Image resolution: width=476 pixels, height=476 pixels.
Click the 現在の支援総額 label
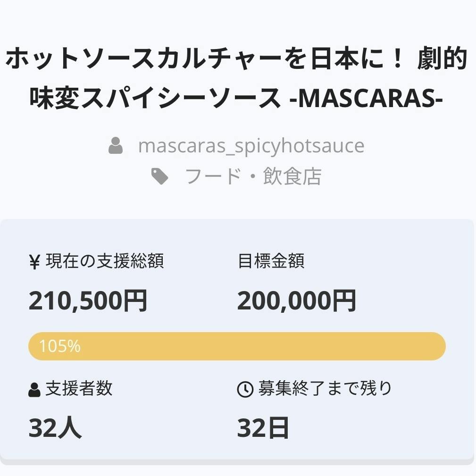click(104, 261)
